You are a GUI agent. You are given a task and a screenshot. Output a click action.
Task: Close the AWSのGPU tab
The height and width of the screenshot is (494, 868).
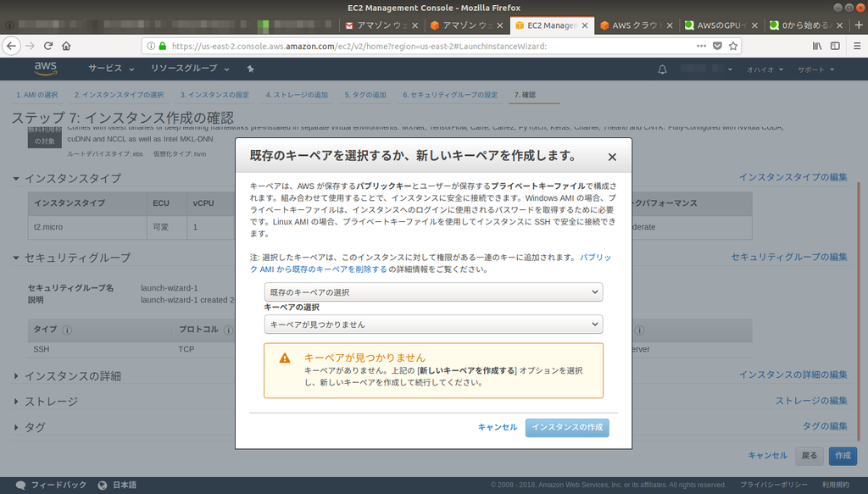coord(754,25)
